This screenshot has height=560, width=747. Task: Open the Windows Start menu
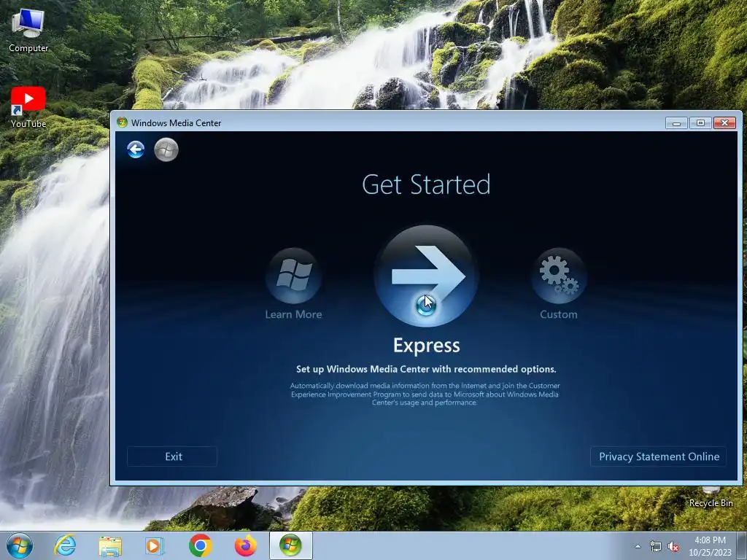coord(20,545)
